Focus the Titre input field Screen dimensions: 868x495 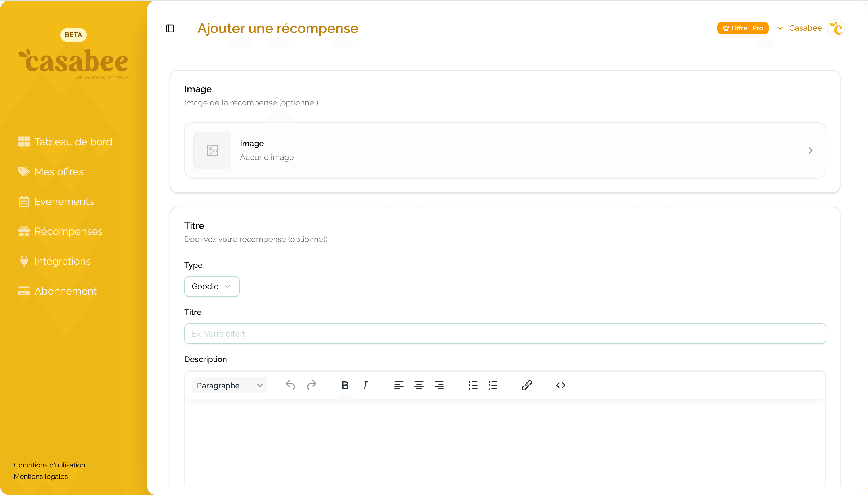tap(505, 334)
